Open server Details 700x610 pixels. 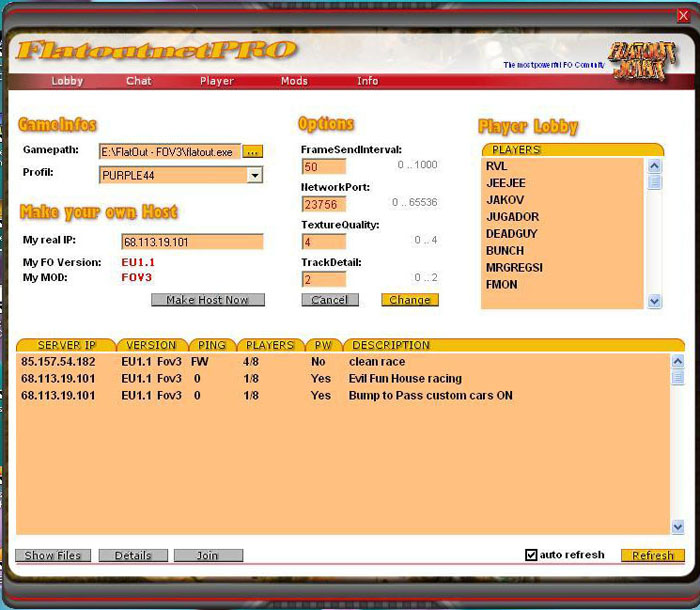pos(133,556)
